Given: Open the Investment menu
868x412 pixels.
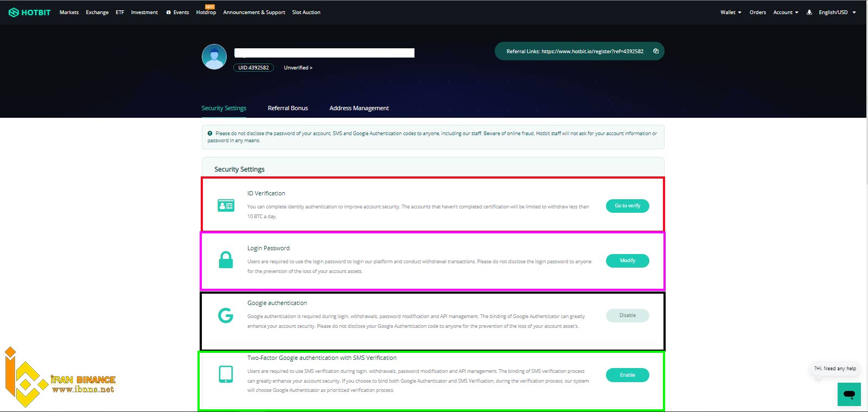Looking at the screenshot, I should pos(144,12).
